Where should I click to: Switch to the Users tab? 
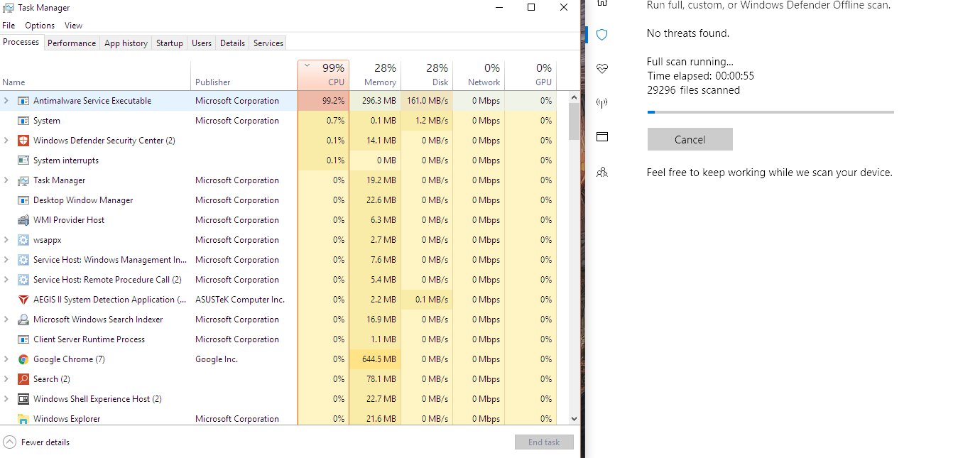202,43
